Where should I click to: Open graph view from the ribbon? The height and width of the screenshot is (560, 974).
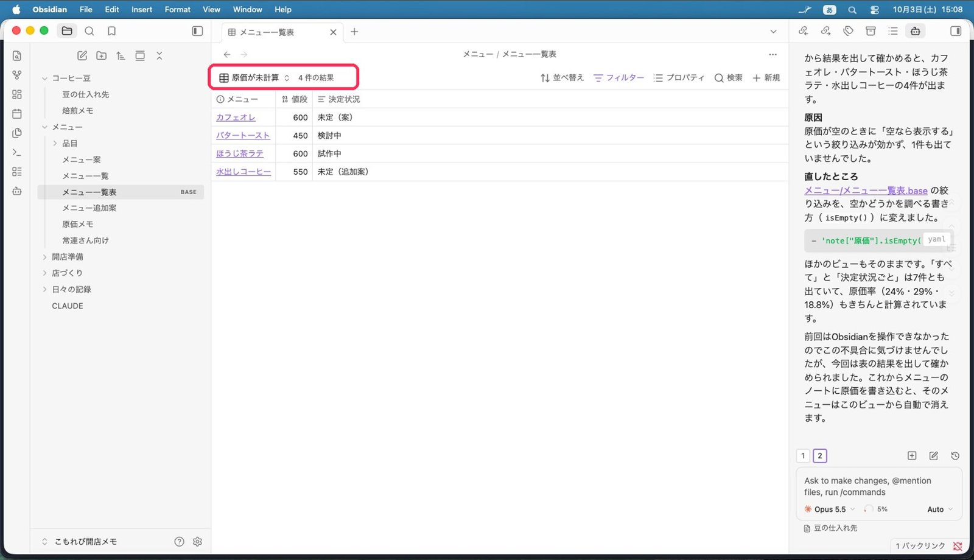(x=17, y=75)
